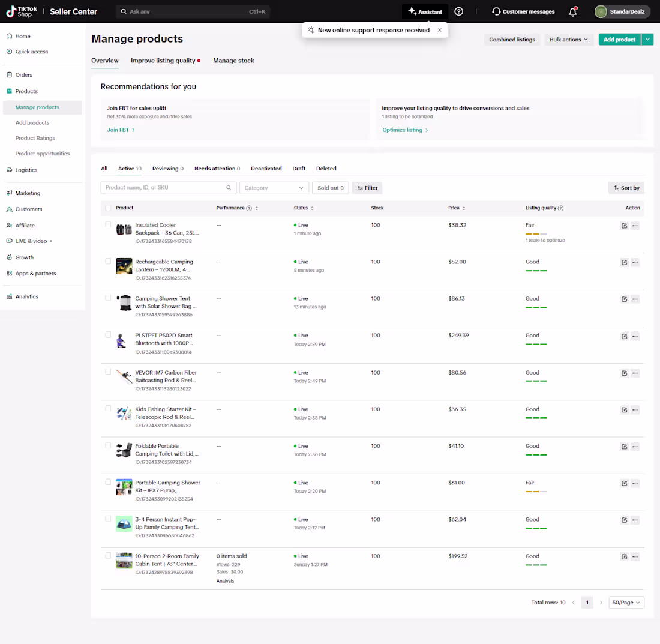Open the Bulk actions dropdown

pyautogui.click(x=569, y=40)
